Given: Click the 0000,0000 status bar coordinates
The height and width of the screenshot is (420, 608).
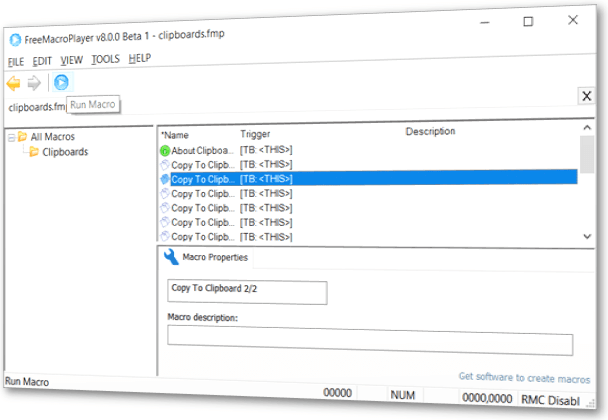Looking at the screenshot, I should pyautogui.click(x=487, y=398).
